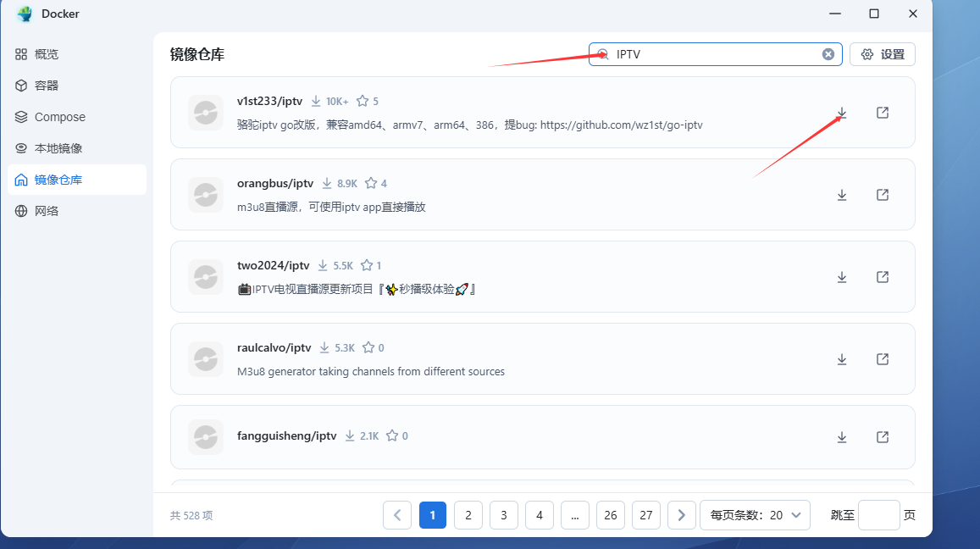Click the M3u8 generator description text

[x=371, y=371]
